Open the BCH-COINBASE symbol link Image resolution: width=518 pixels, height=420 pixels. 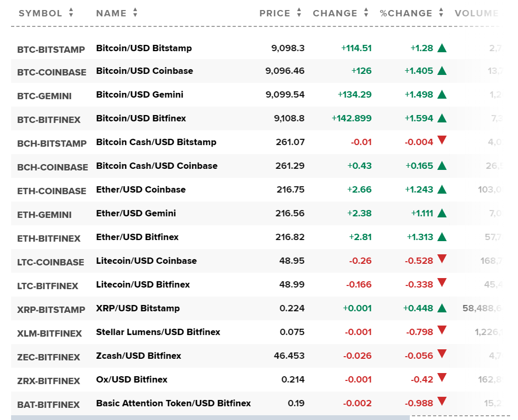click(52, 167)
